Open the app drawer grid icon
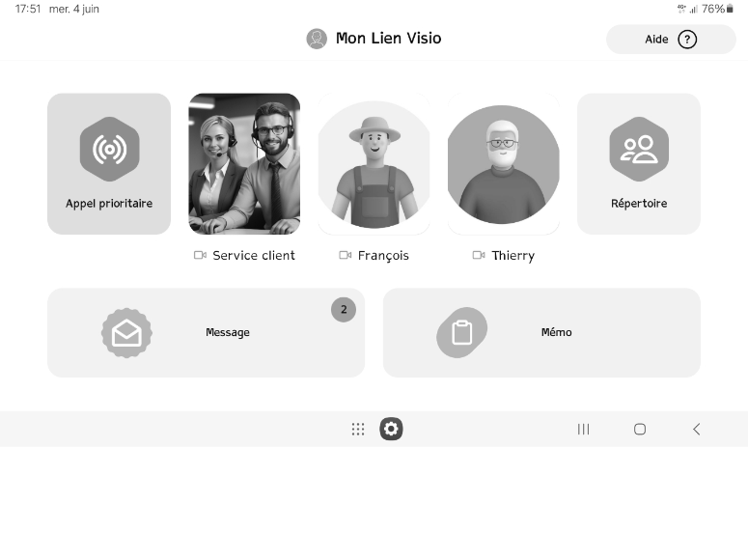The width and height of the screenshot is (748, 560). coord(358,430)
